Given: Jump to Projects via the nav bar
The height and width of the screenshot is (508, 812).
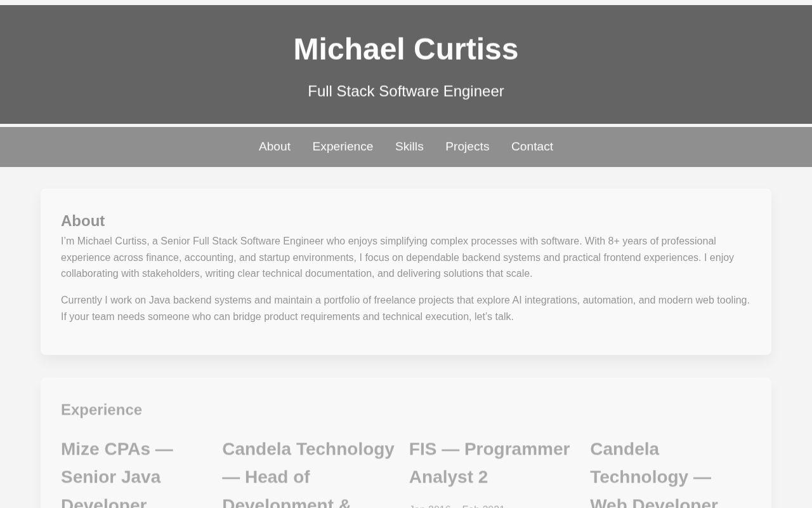Looking at the screenshot, I should 467,147.
